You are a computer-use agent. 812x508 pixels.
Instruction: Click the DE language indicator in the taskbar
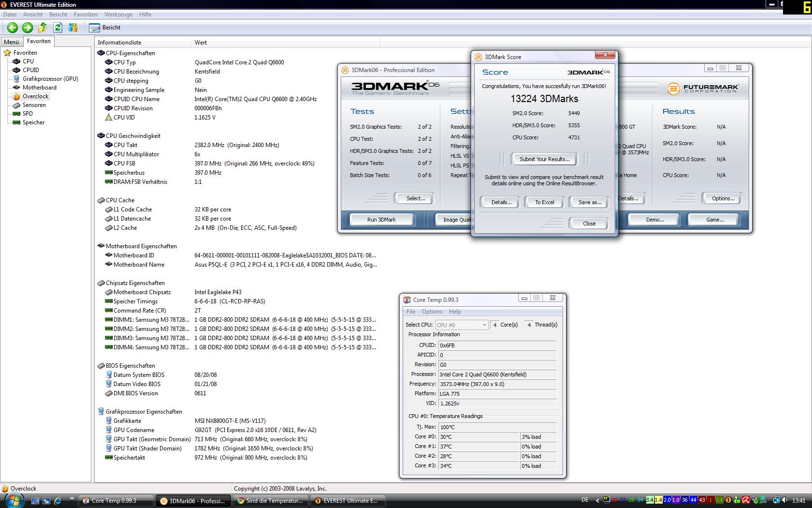pos(585,500)
